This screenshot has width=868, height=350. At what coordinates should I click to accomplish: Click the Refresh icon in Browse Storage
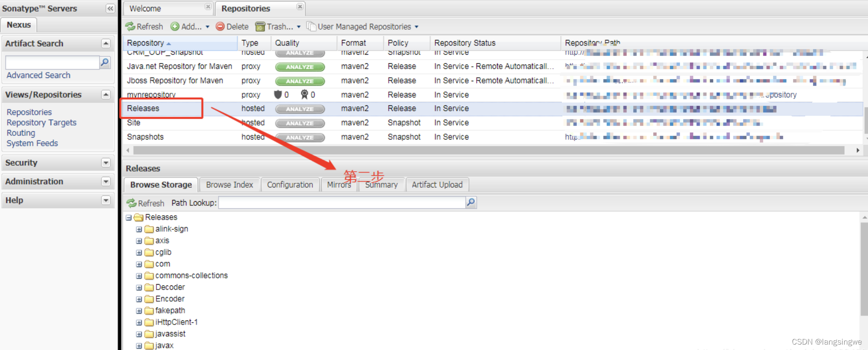pyautogui.click(x=131, y=203)
